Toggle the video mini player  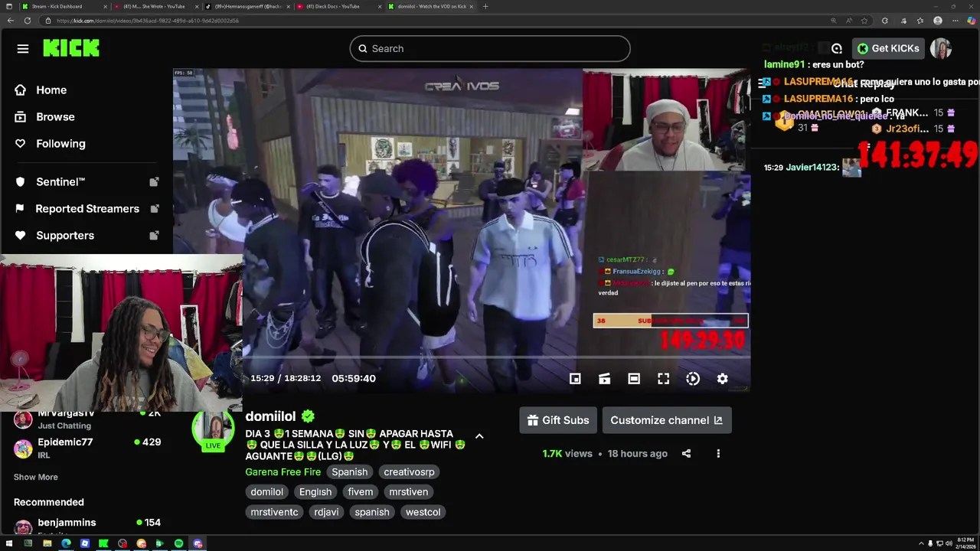tap(575, 379)
